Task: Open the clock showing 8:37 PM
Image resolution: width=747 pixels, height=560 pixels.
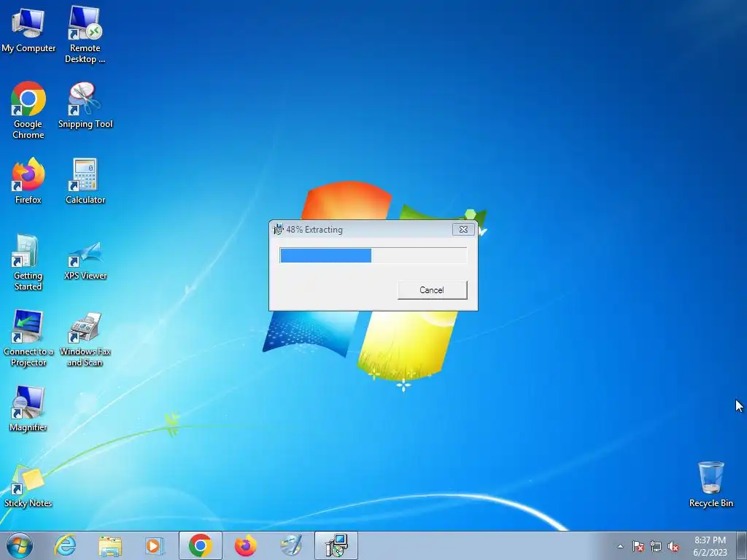Action: click(710, 546)
